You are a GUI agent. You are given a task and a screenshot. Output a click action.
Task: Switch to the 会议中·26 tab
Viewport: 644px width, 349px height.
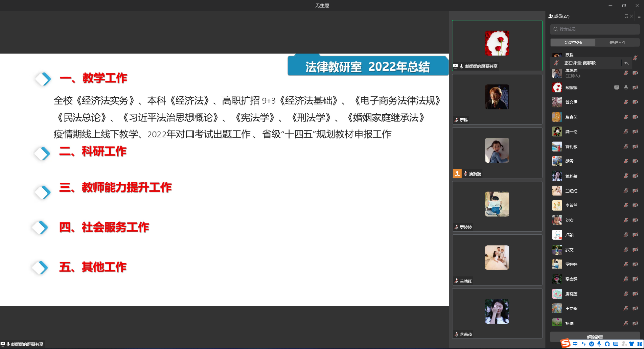573,42
